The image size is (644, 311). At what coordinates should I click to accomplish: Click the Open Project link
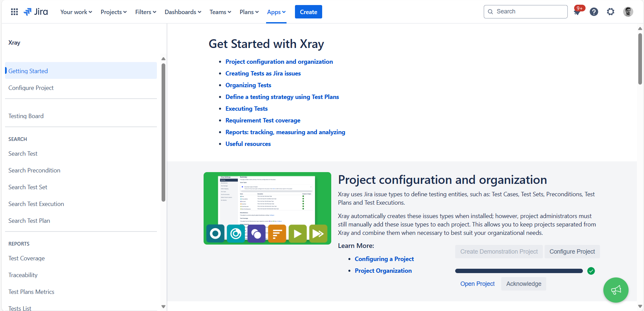477,284
